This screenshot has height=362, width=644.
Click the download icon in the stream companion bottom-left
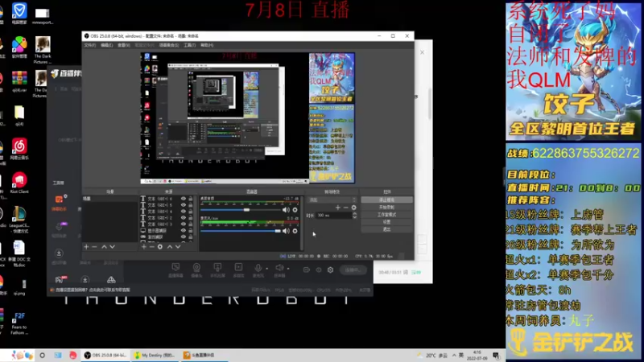pos(85,280)
